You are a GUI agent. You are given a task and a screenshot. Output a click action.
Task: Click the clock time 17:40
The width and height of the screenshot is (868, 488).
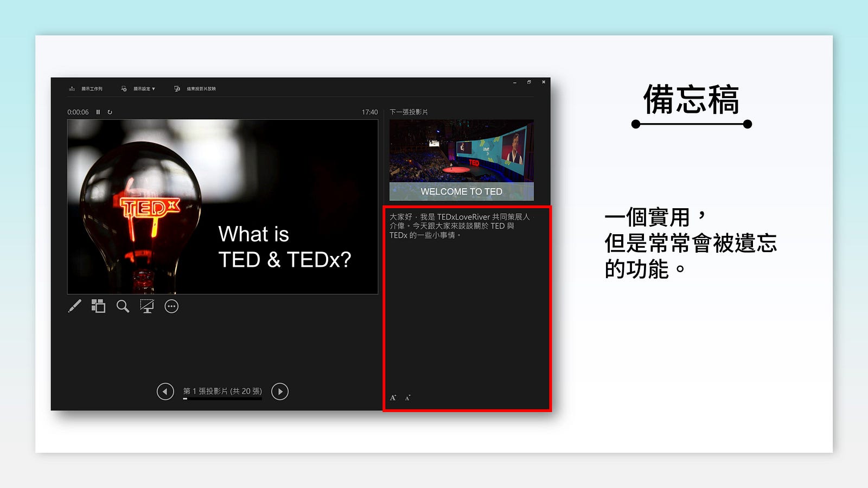pyautogui.click(x=370, y=112)
